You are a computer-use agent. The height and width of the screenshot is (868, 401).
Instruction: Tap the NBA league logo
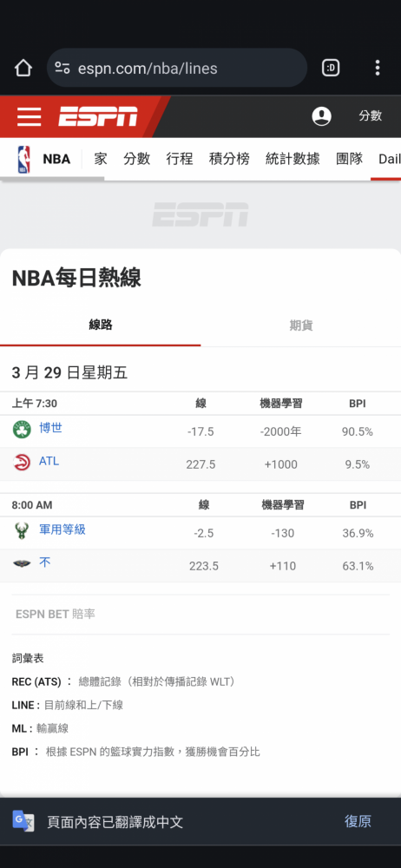coord(23,160)
